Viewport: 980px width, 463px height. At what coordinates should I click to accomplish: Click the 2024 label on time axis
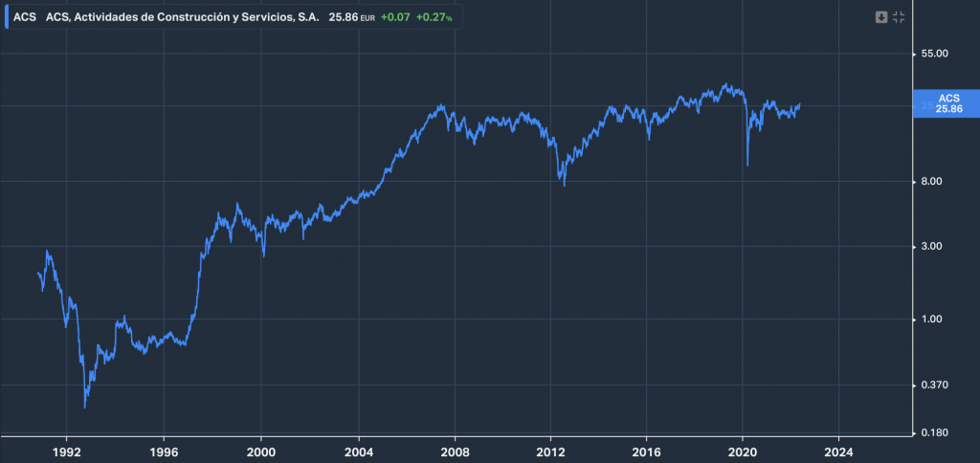[x=839, y=451]
